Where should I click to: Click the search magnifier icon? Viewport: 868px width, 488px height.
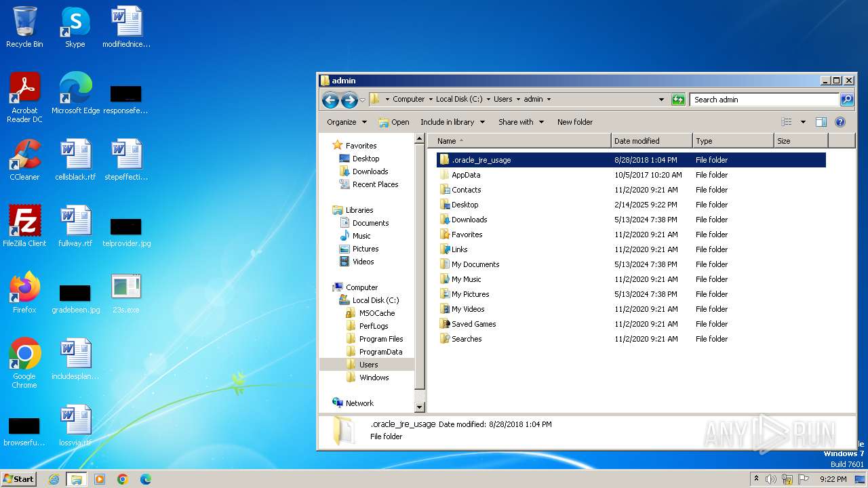point(847,100)
